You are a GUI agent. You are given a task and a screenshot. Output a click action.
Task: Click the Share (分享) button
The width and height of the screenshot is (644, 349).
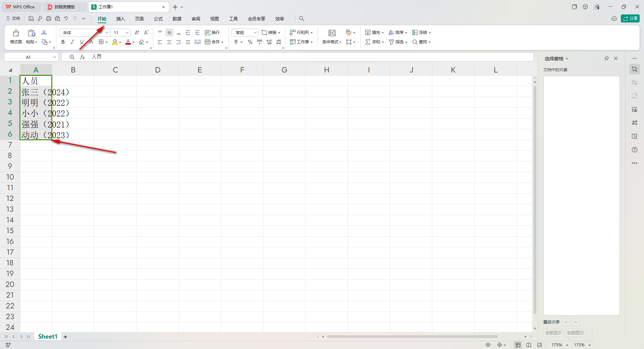click(630, 18)
